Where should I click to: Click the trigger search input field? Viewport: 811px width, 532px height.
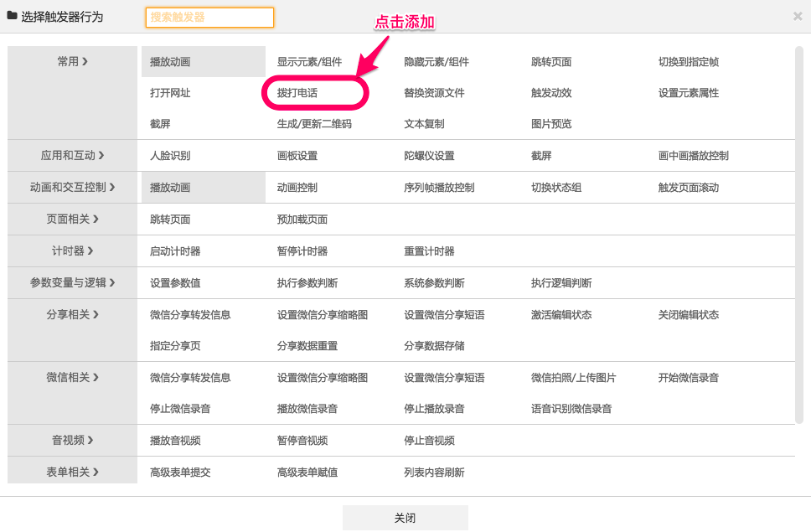pyautogui.click(x=209, y=17)
